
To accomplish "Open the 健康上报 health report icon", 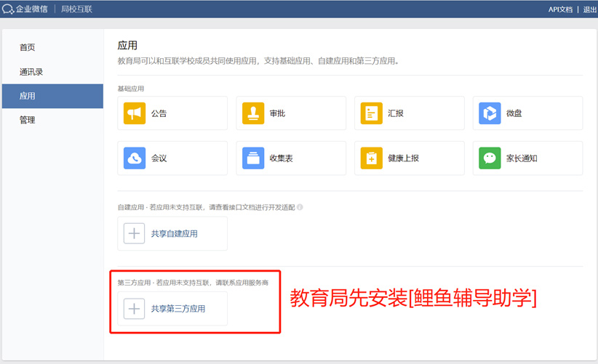I will point(372,158).
